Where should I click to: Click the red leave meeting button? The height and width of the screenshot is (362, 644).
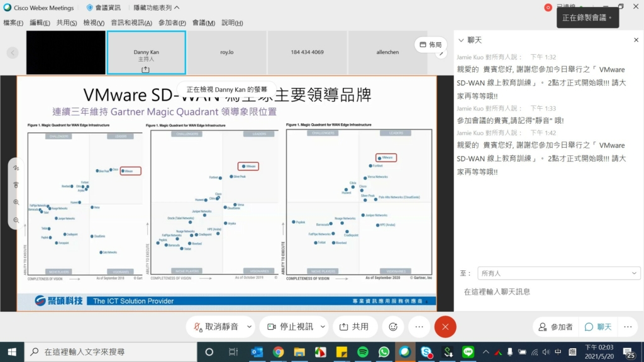pyautogui.click(x=445, y=327)
